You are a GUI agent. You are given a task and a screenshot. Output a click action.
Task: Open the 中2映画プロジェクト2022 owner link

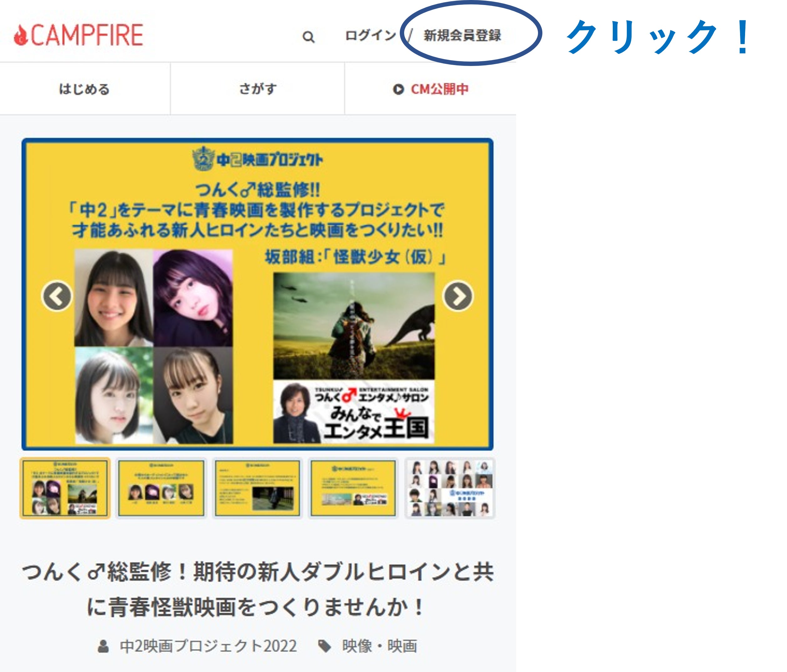click(208, 646)
